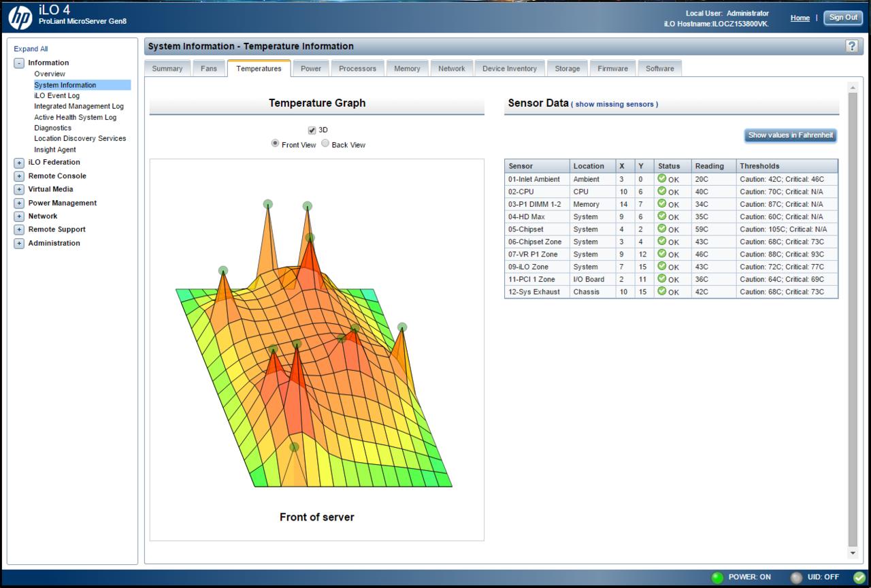Image resolution: width=871 pixels, height=588 pixels.
Task: Click OK status icon for 07-VR P1 Zone
Action: point(662,254)
